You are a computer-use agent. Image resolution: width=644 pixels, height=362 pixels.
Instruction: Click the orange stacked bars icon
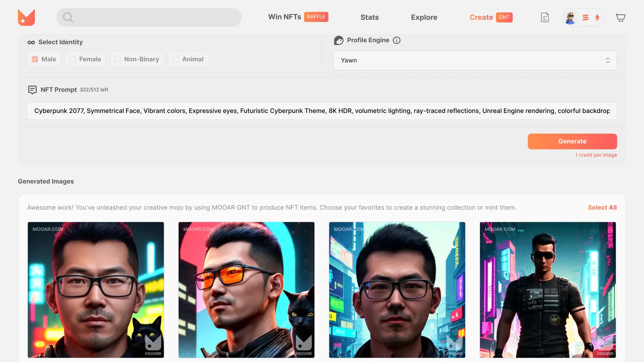coord(585,17)
